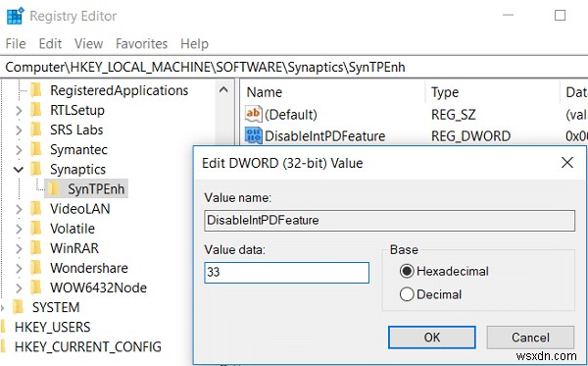Click the SynTPEnh folder icon
Screen dimensions: 588x366
point(54,188)
